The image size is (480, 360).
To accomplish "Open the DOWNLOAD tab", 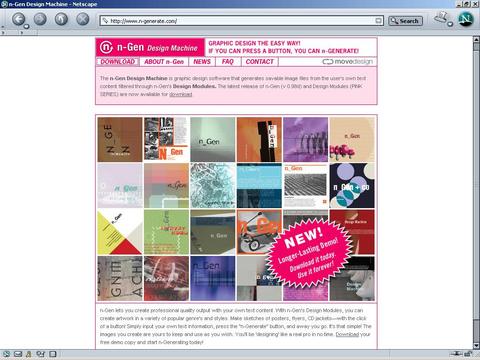I will (x=117, y=62).
